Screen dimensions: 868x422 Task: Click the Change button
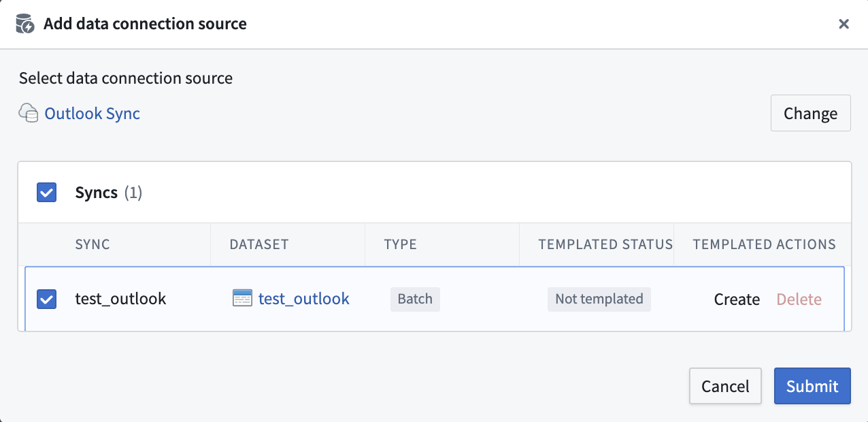click(810, 113)
